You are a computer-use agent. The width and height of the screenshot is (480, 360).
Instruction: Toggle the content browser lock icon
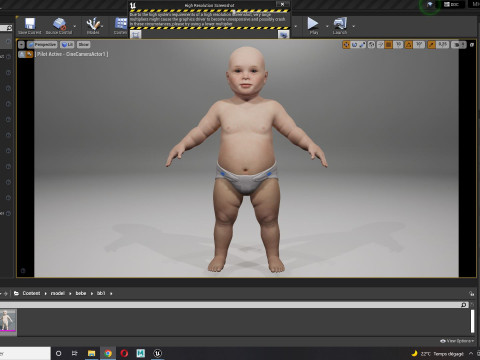coord(471,294)
